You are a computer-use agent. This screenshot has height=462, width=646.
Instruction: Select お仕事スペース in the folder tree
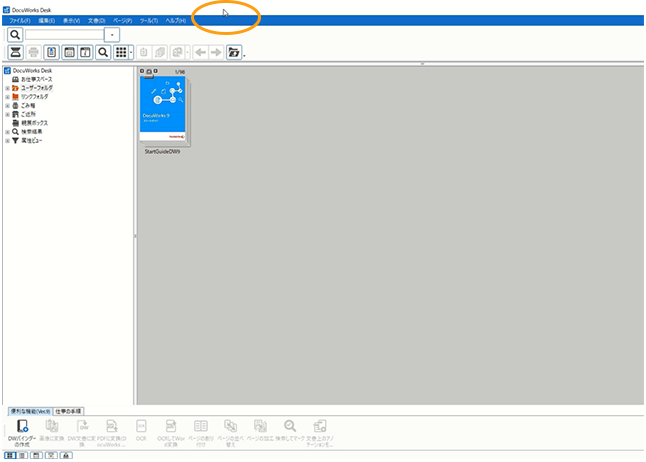[x=36, y=79]
